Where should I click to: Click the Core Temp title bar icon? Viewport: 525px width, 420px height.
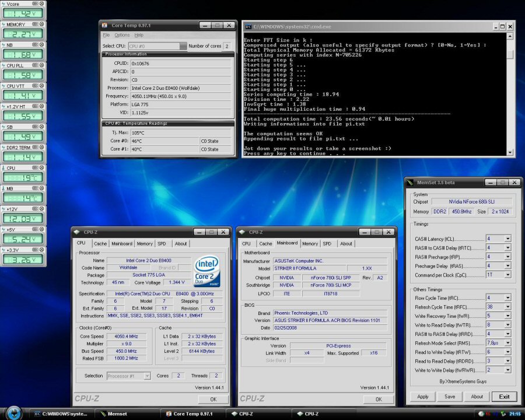click(105, 26)
